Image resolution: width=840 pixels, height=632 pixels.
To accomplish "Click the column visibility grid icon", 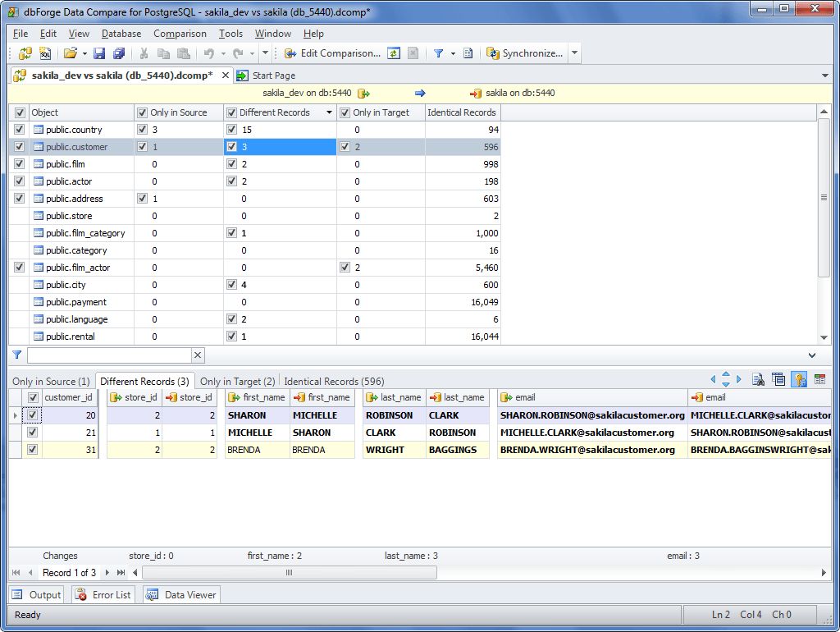I will [819, 379].
